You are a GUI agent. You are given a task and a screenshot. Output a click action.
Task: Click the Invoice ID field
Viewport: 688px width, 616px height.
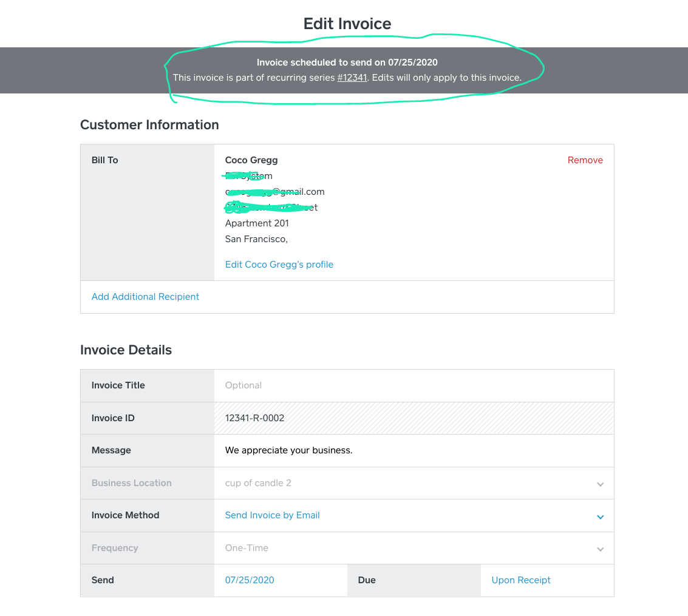coord(413,418)
